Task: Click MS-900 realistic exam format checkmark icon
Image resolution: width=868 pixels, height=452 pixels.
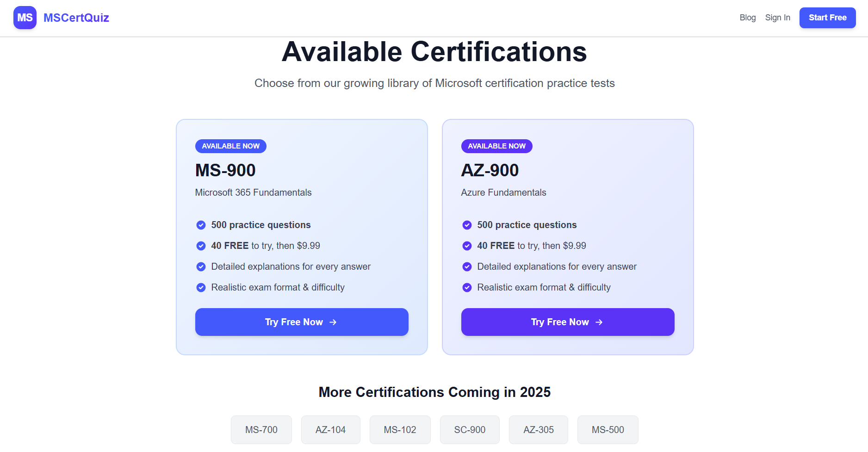Action: [201, 288]
